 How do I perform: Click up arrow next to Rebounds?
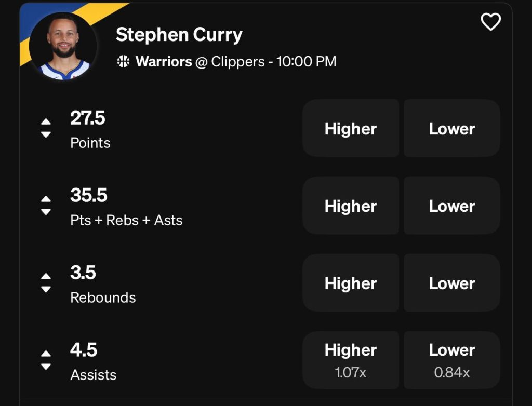click(x=46, y=276)
